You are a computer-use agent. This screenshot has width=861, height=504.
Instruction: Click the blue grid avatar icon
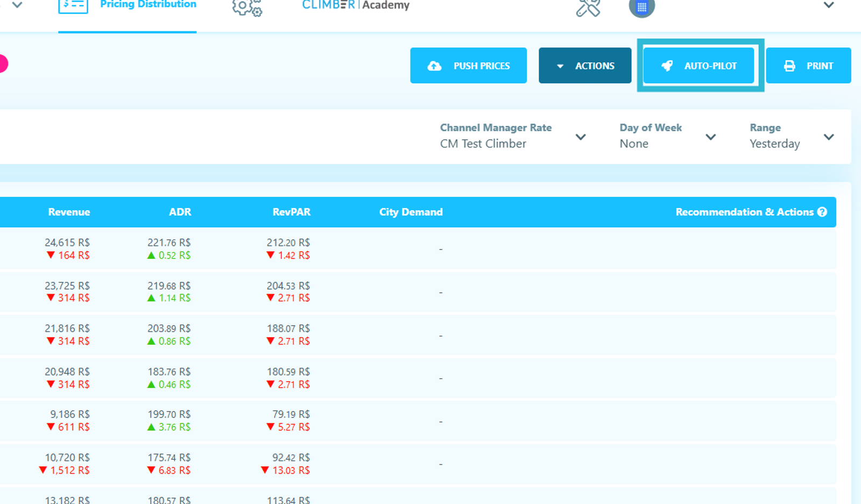click(x=641, y=7)
